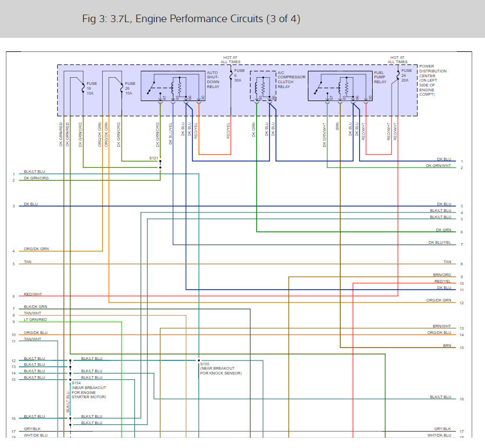Click right connector pin 8 TAN label

447,262
